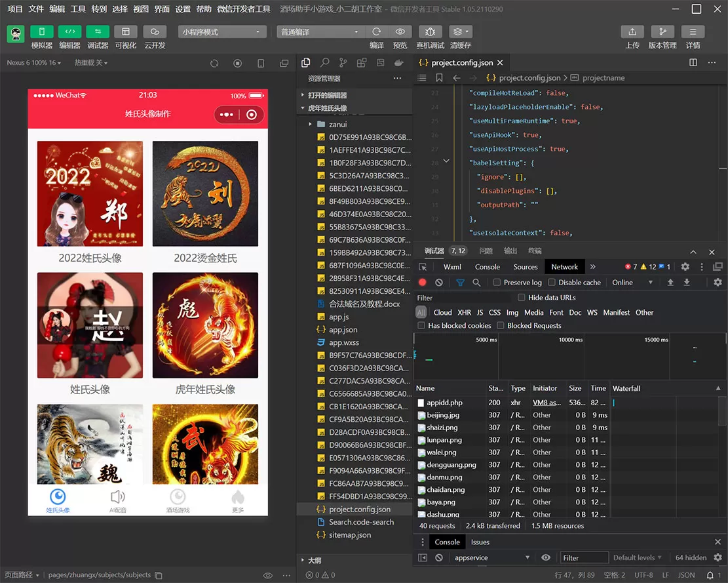Open the cloud development panel
This screenshot has height=583, width=728.
(155, 31)
